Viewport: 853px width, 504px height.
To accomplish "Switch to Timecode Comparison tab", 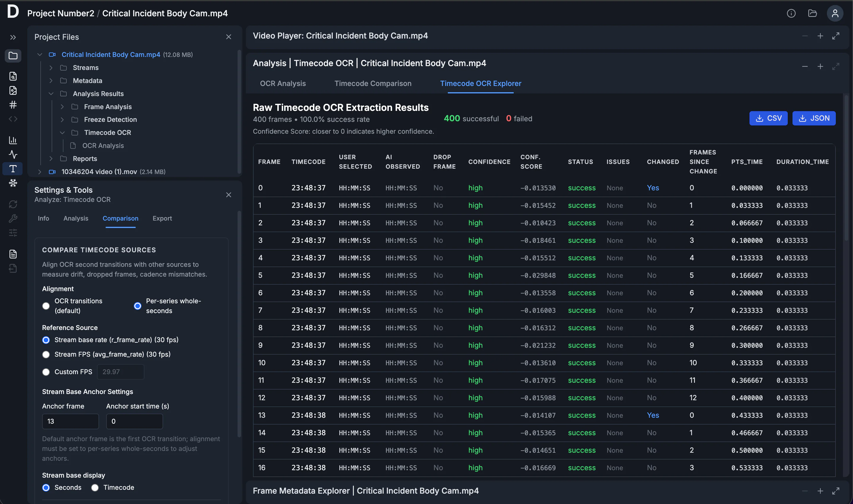I will pos(373,84).
